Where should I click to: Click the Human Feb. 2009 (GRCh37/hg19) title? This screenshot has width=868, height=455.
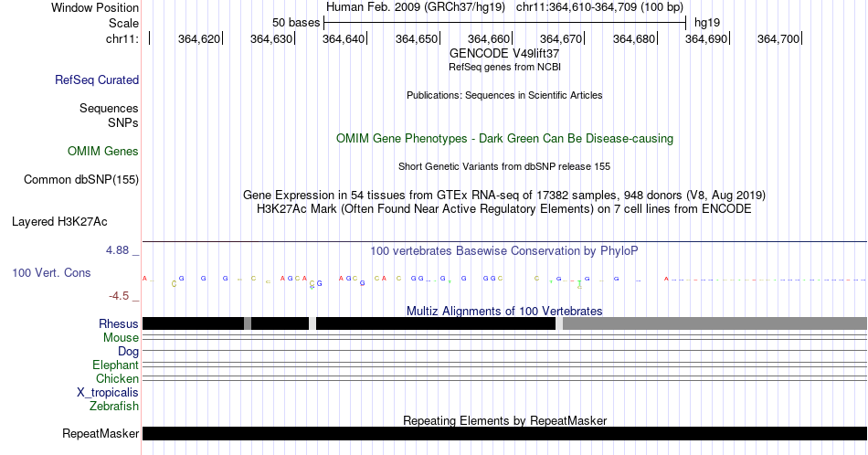[416, 7]
